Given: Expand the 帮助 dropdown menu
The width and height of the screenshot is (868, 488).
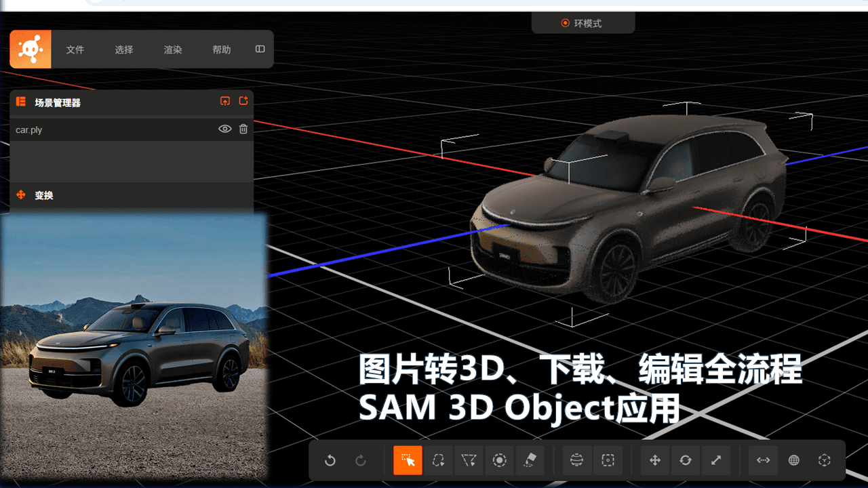Looking at the screenshot, I should [x=222, y=49].
